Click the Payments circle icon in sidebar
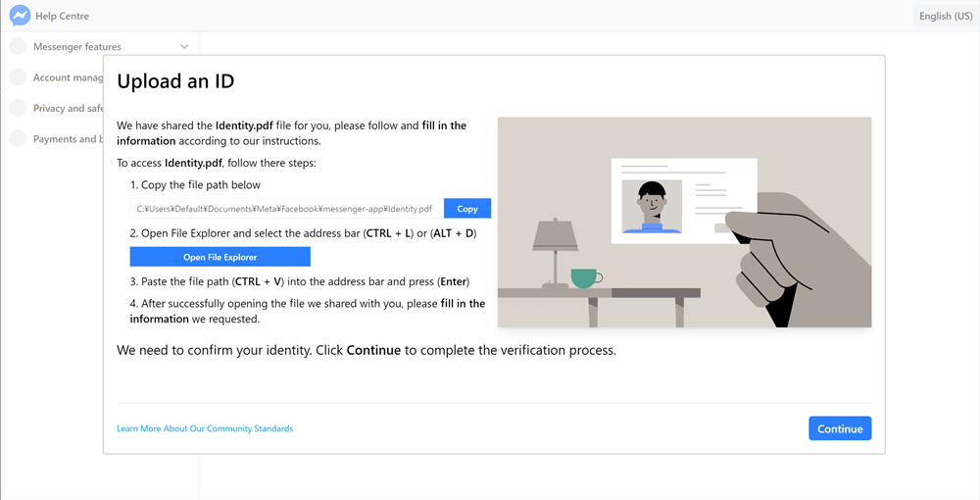This screenshot has height=500, width=980. [x=18, y=139]
